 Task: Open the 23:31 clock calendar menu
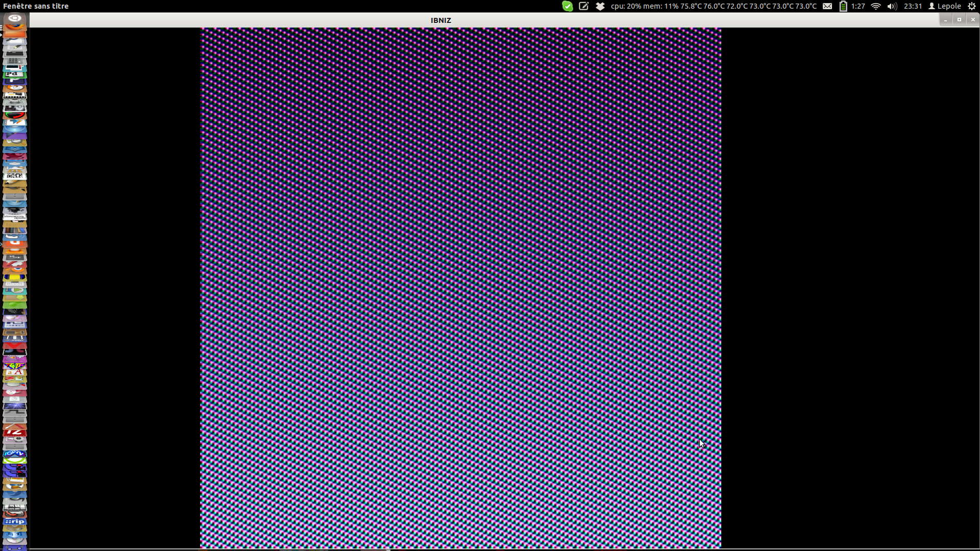coord(913,6)
